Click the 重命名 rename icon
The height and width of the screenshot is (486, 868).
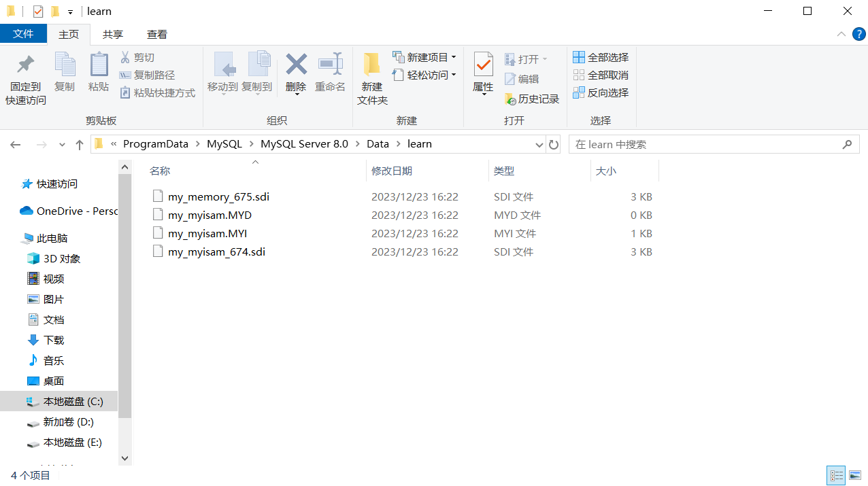pos(331,65)
